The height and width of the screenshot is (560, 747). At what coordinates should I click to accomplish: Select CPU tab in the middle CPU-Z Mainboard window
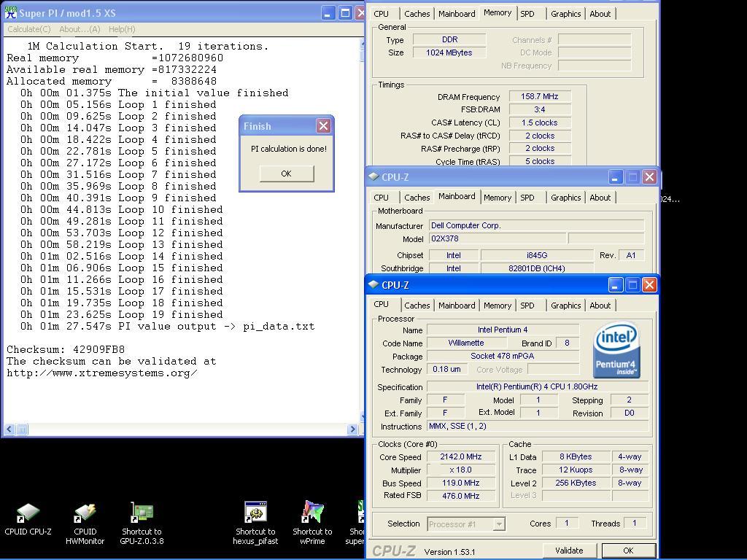click(381, 197)
